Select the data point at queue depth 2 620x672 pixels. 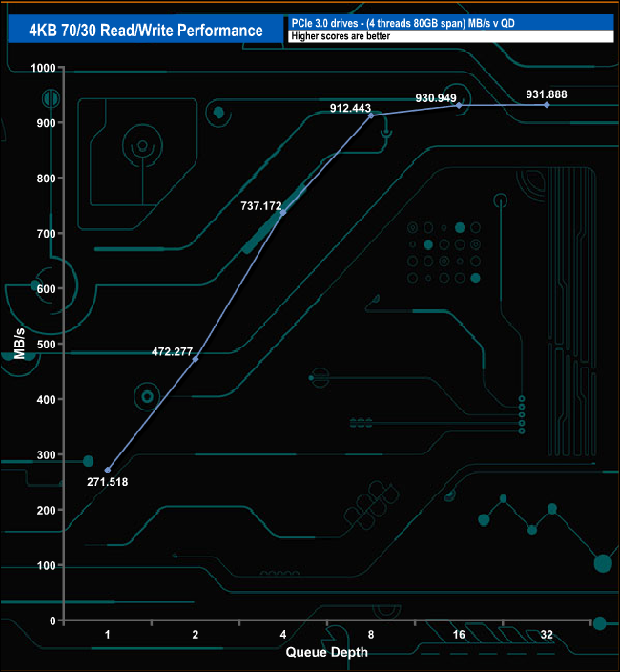pos(196,359)
